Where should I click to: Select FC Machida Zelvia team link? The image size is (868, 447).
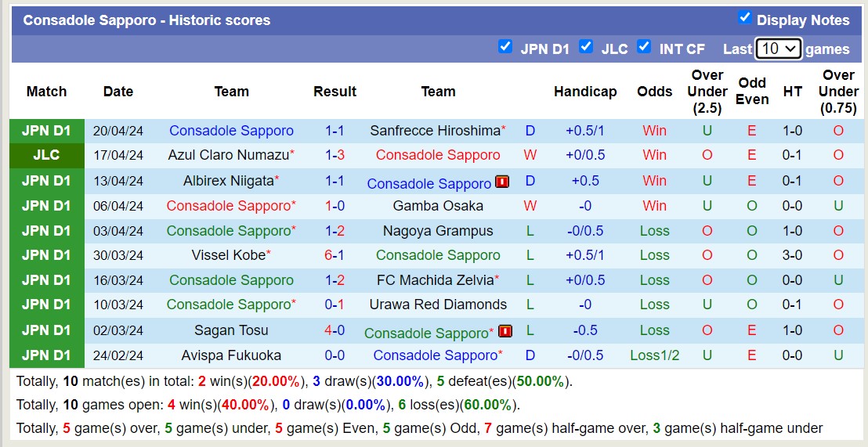pos(435,280)
